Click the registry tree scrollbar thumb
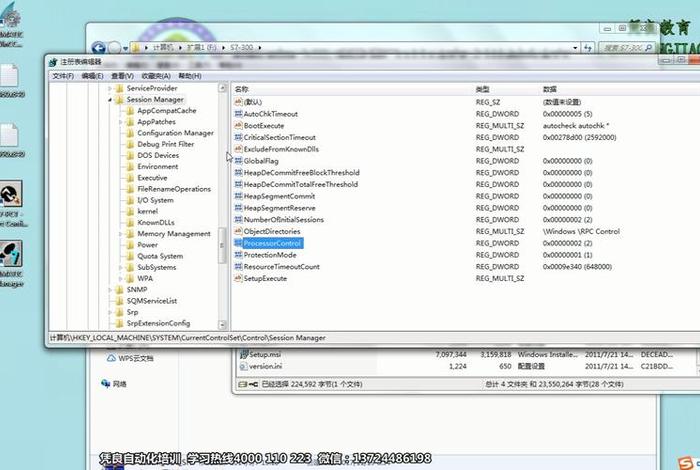The width and height of the screenshot is (700, 470). pos(222,245)
